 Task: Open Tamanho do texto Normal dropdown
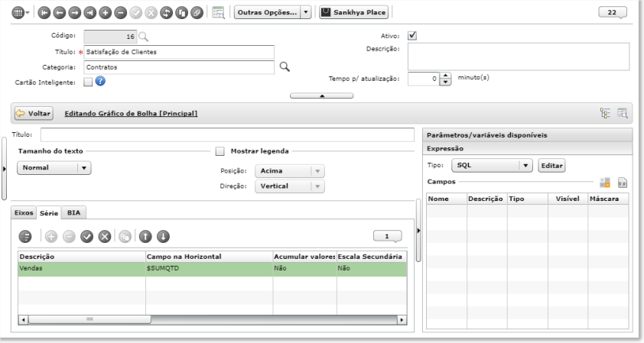pos(54,168)
